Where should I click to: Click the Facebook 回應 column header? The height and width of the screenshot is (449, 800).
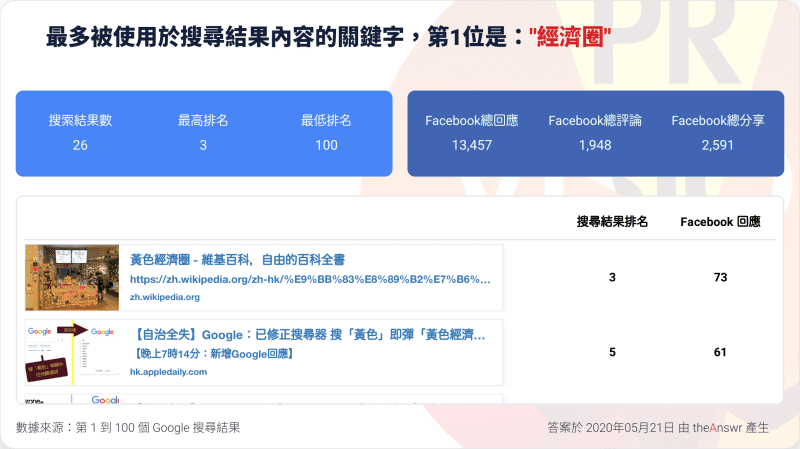click(720, 221)
